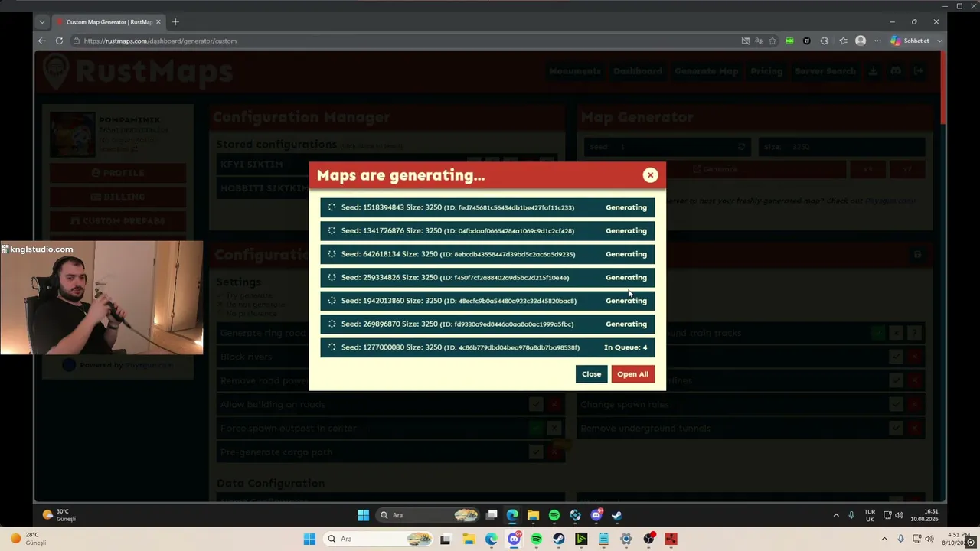980x551 pixels.
Task: Select the Custom Map Generator browser tab
Action: (108, 21)
